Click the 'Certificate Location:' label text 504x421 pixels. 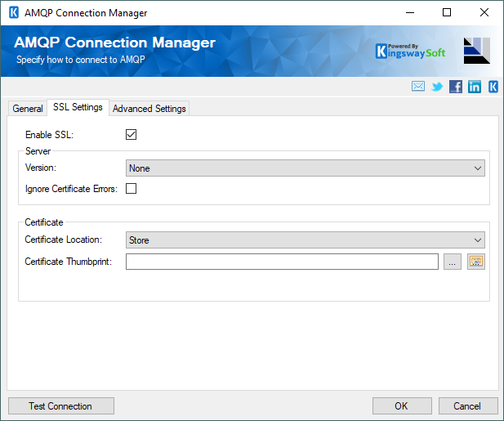[64, 240]
